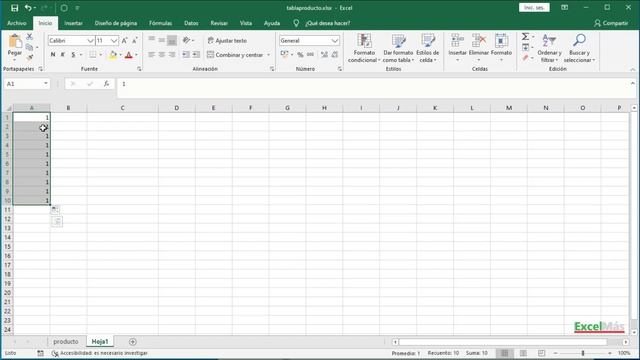Click insert function fx icon

[x=106, y=84]
